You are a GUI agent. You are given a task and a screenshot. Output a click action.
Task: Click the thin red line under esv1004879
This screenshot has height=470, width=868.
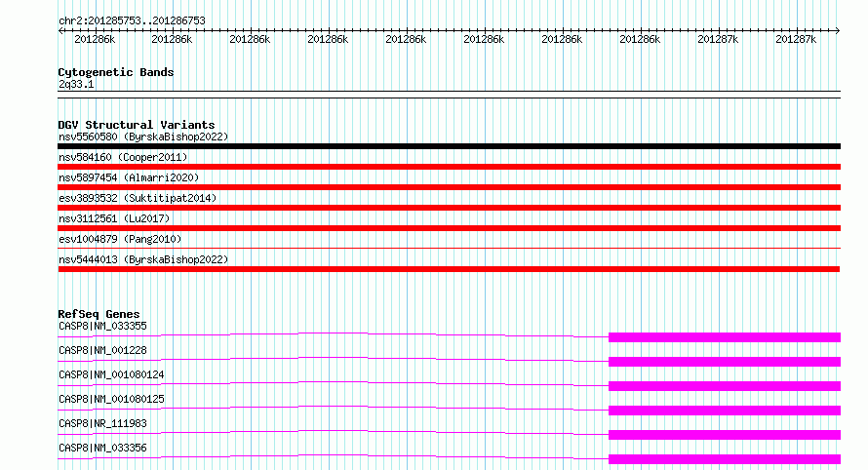449,248
